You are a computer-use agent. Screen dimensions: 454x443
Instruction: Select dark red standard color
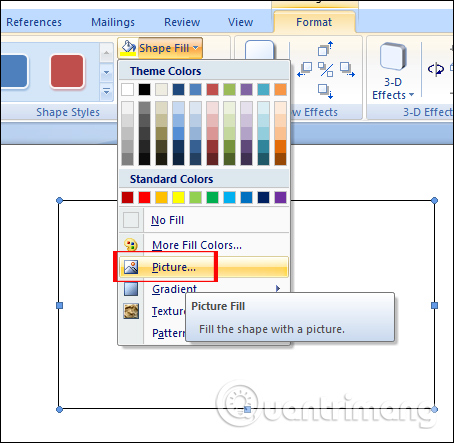[127, 197]
